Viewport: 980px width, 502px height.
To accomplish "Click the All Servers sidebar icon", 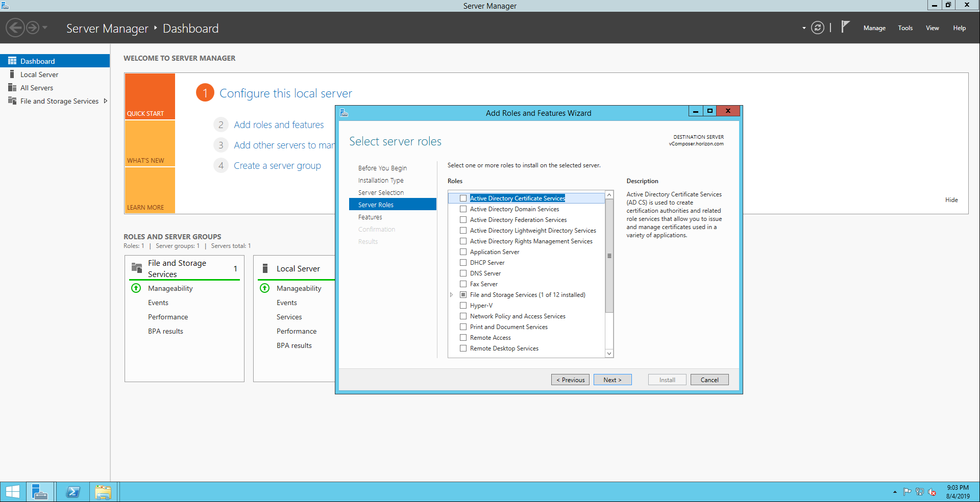I will 12,88.
